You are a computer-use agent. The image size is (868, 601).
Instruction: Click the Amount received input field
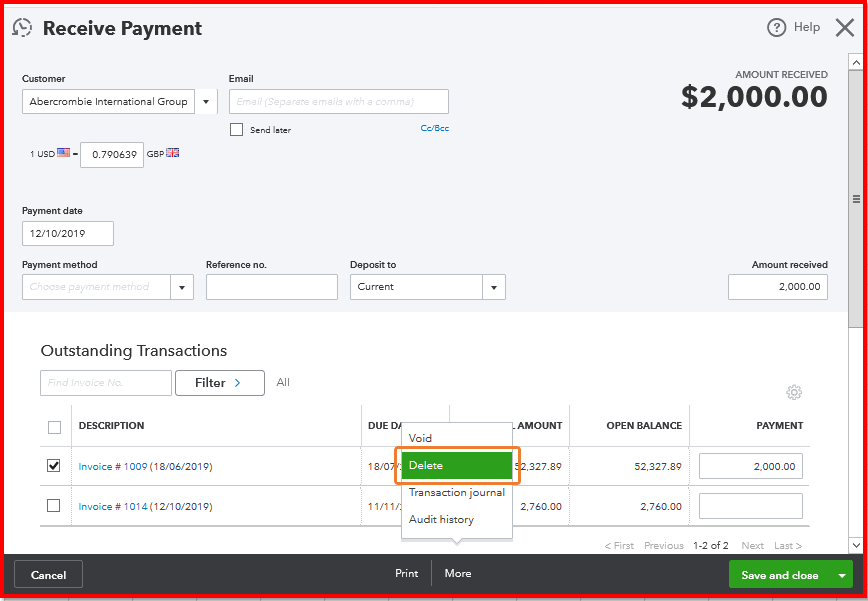click(778, 286)
